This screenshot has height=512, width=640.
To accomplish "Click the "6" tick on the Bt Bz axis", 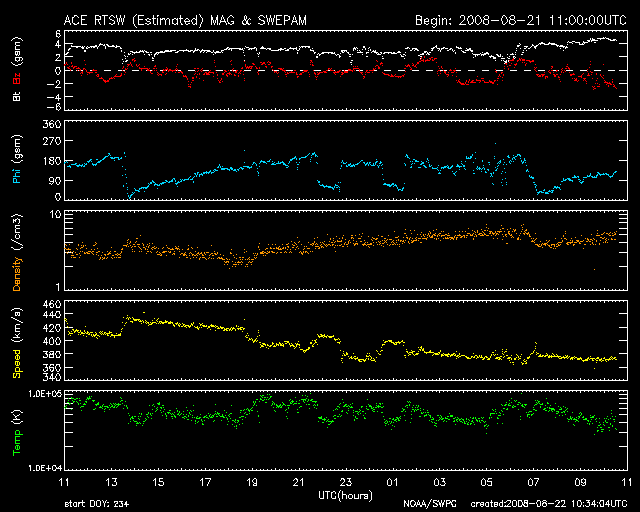I will (x=58, y=34).
